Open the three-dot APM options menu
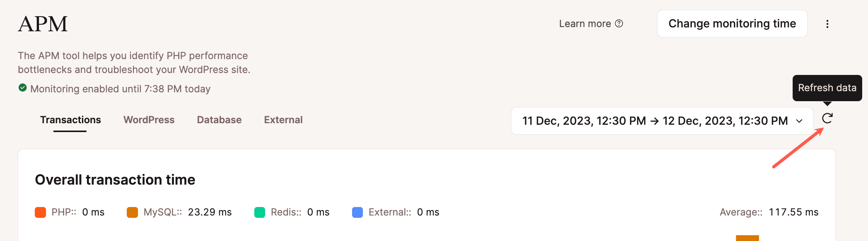The image size is (868, 241). tap(828, 24)
